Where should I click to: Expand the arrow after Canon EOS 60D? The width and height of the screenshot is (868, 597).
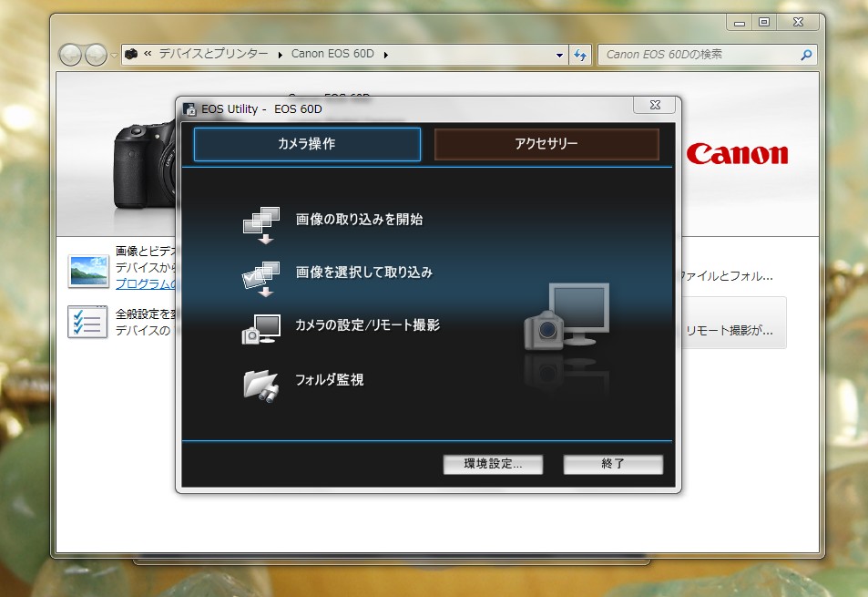tap(385, 55)
